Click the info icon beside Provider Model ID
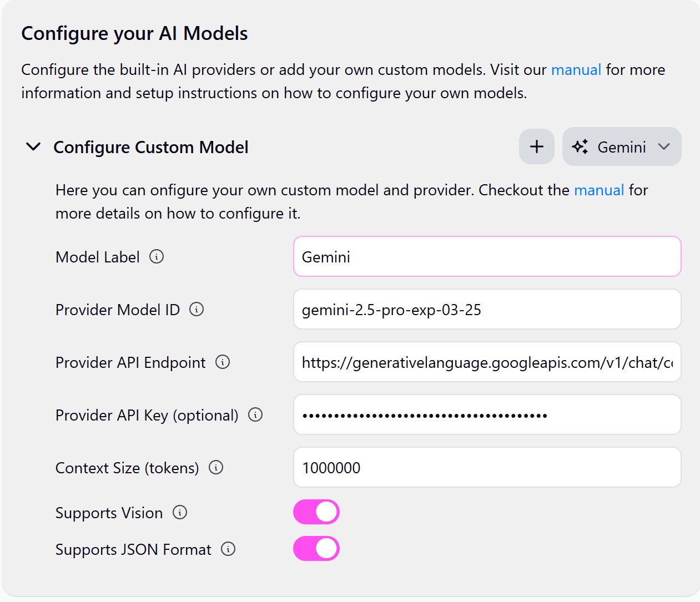 pyautogui.click(x=197, y=309)
